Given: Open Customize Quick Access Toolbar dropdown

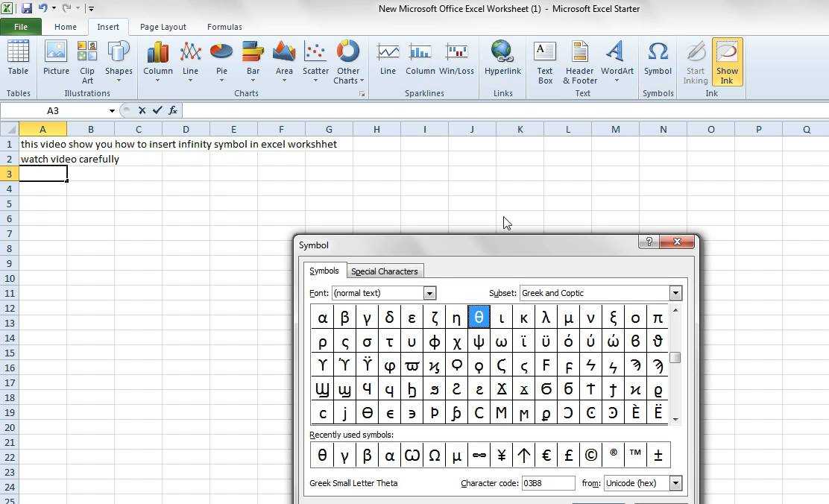Looking at the screenshot, I should (91, 8).
